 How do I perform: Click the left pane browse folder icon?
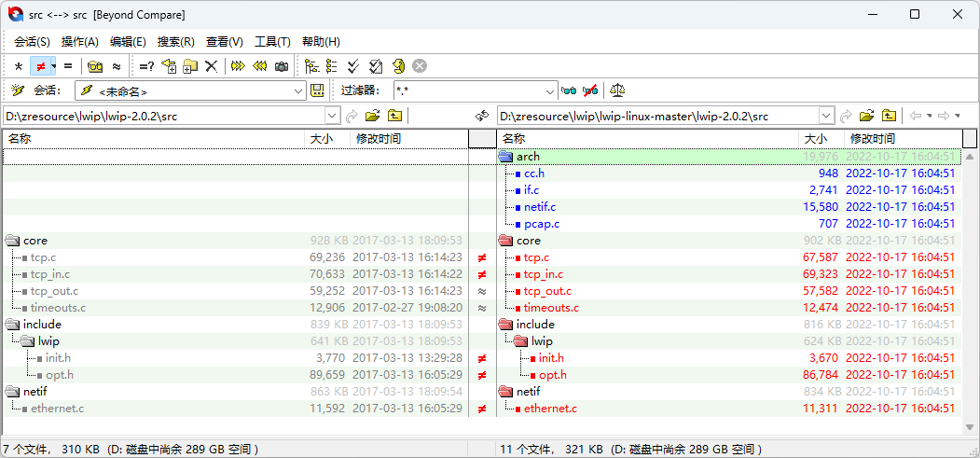[x=373, y=116]
